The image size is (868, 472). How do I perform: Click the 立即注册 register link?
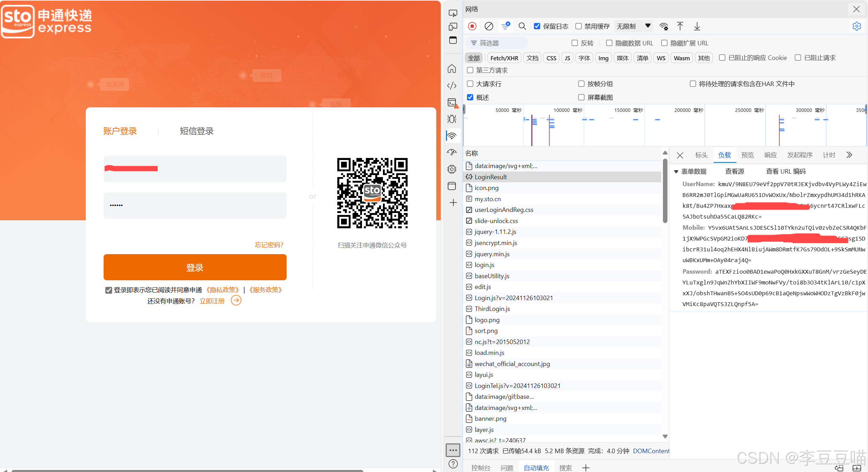point(212,301)
